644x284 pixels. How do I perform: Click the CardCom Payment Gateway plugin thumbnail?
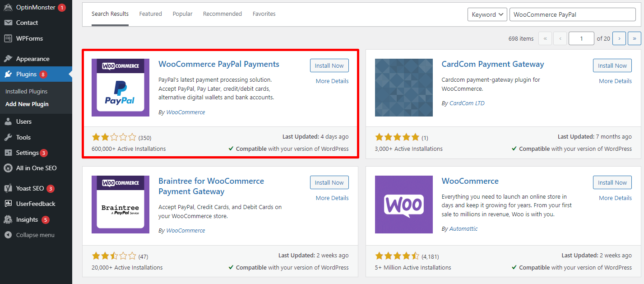click(404, 88)
